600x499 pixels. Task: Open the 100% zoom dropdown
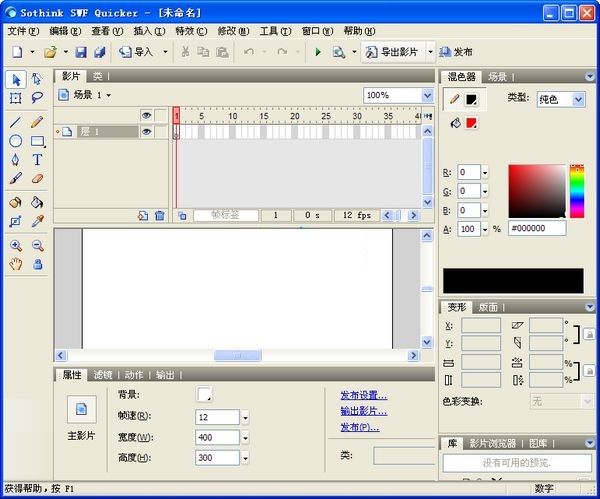398,95
